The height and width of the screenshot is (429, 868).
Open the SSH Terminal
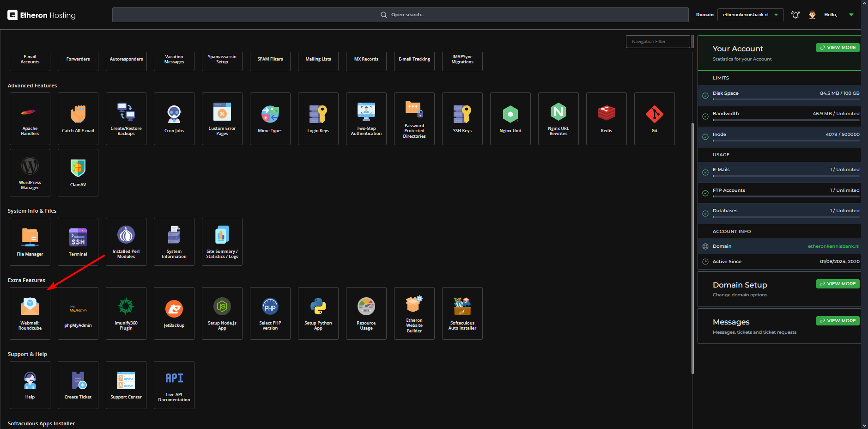click(x=78, y=241)
